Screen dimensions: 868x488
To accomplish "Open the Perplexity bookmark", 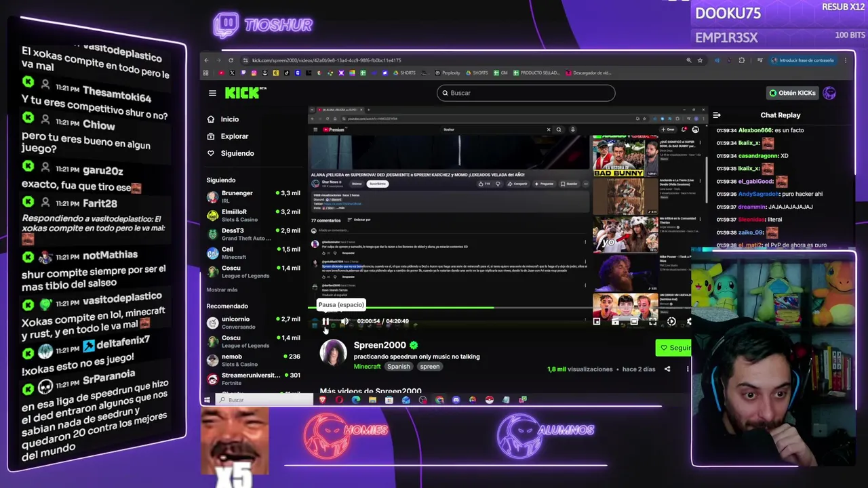I will (447, 73).
